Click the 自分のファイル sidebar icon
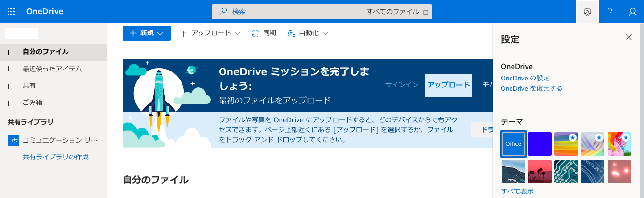Viewport: 644px width, 198px height. pos(11,52)
